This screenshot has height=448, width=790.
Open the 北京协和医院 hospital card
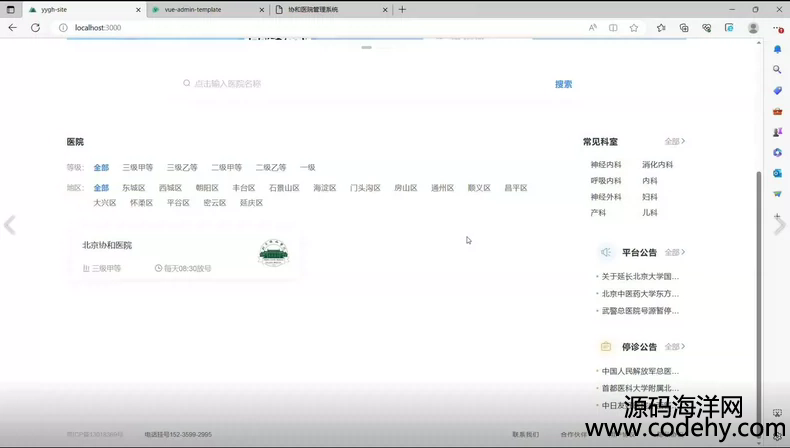point(183,255)
